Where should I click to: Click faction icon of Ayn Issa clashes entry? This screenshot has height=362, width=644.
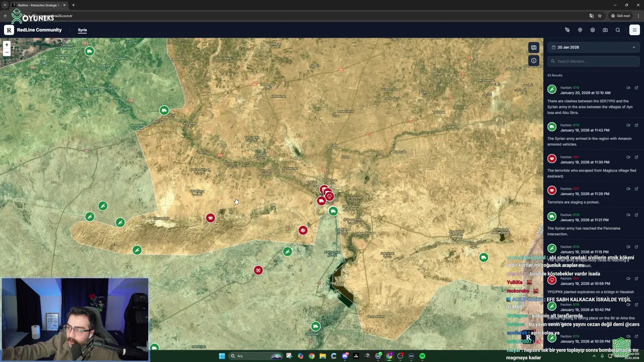click(x=552, y=89)
